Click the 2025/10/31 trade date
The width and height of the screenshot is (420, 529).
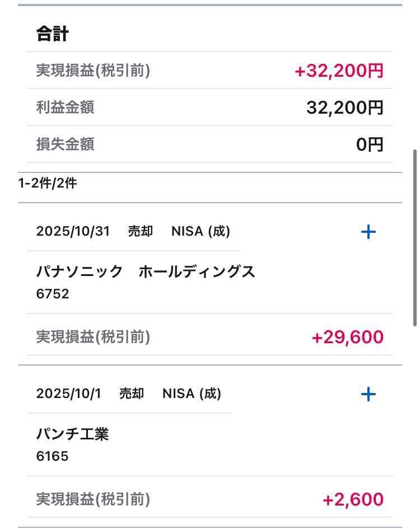73,232
